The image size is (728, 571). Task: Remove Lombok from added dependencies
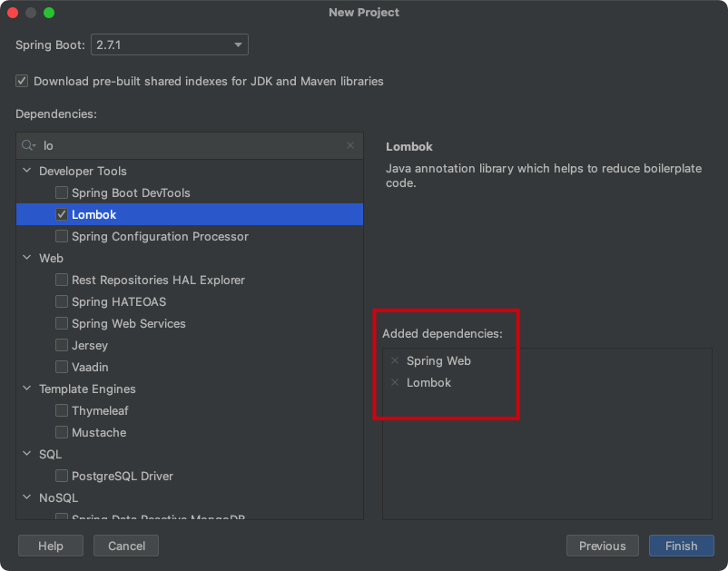pyautogui.click(x=395, y=382)
